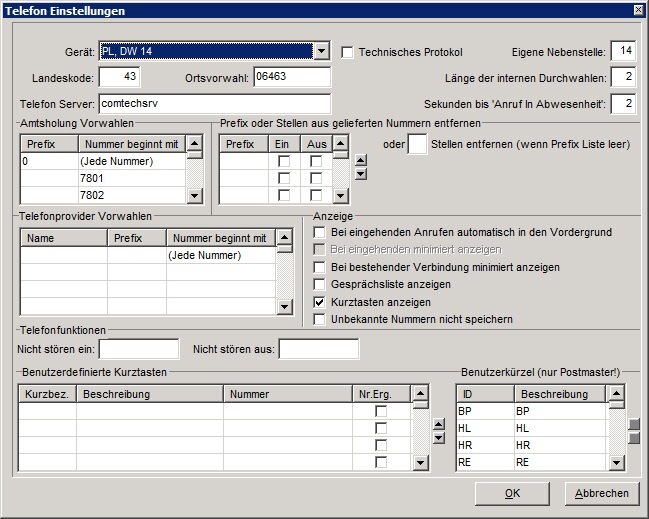Confirm settings with OK button
The height and width of the screenshot is (519, 649).
512,493
